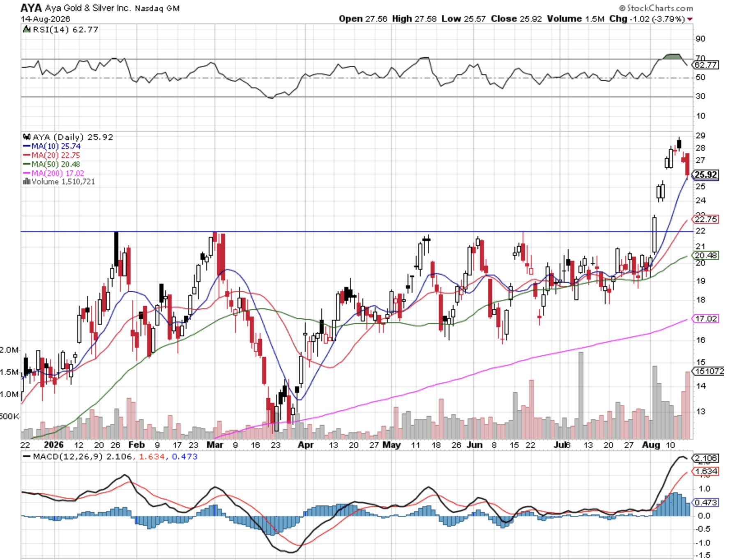Click the High 27.58 value

tap(414, 19)
